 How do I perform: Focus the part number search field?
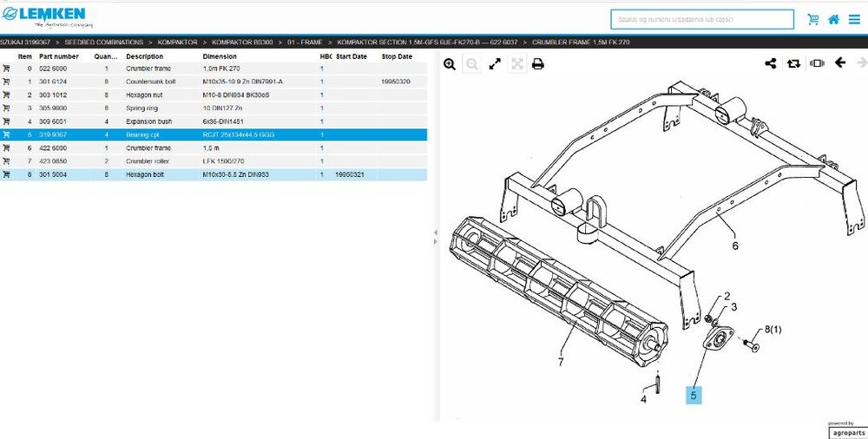click(x=702, y=19)
